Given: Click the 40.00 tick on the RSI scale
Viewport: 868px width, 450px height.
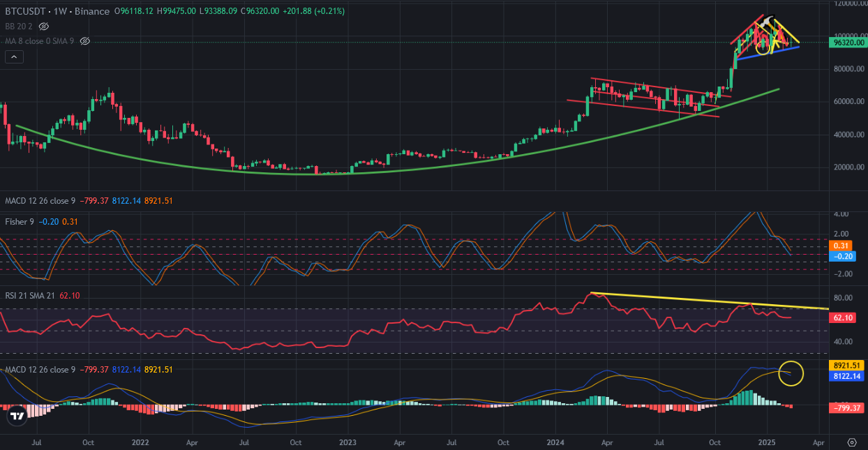Looking at the screenshot, I should [x=843, y=341].
